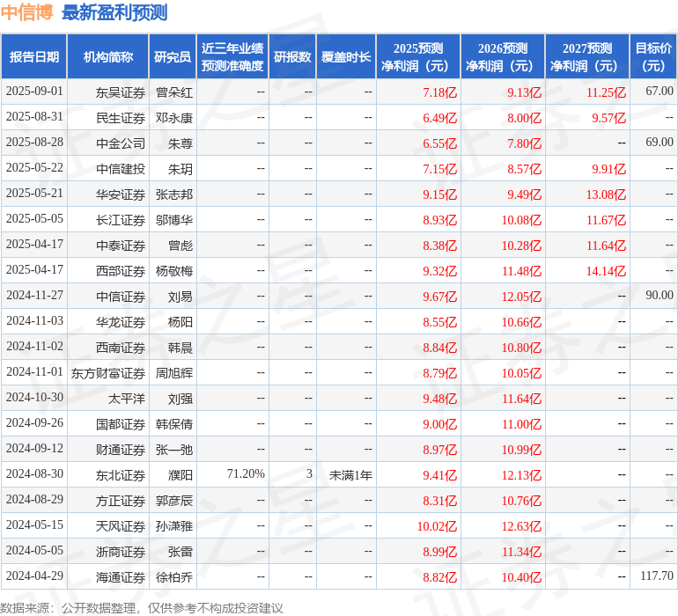678x616 pixels.
Task: Click the 71.20% accuracy value
Action: coord(246,473)
